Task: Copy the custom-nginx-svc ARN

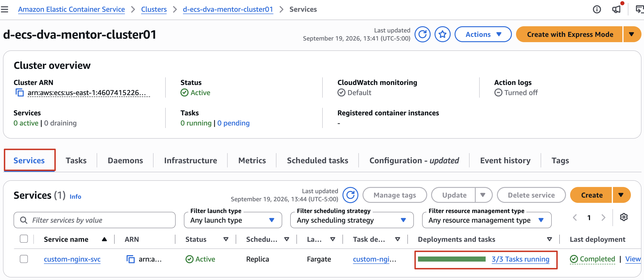Action: click(x=130, y=259)
